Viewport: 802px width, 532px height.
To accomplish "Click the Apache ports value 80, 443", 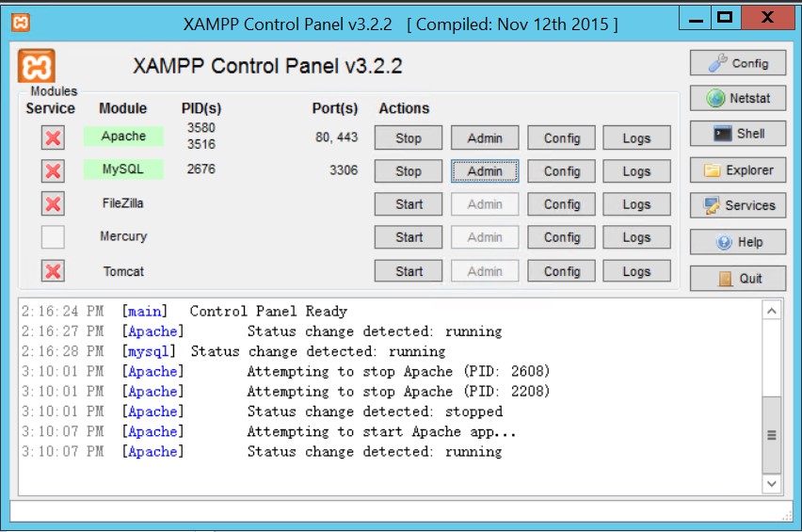I will (336, 137).
